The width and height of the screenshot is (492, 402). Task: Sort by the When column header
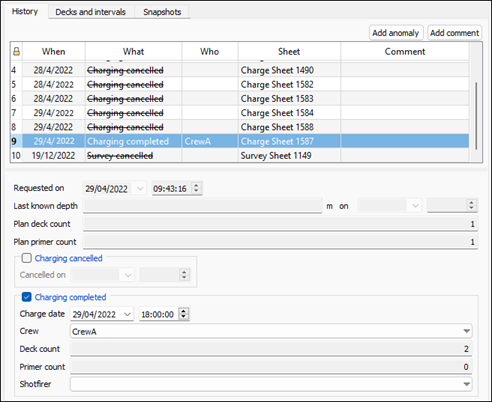[x=54, y=52]
